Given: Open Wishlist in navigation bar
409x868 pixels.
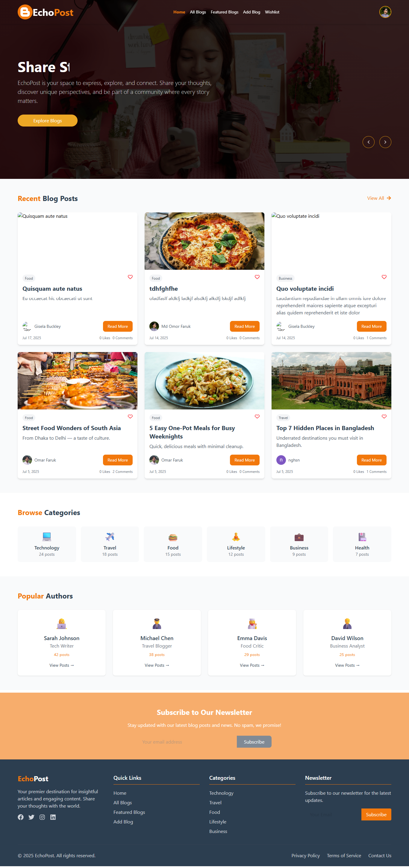Looking at the screenshot, I should 272,12.
